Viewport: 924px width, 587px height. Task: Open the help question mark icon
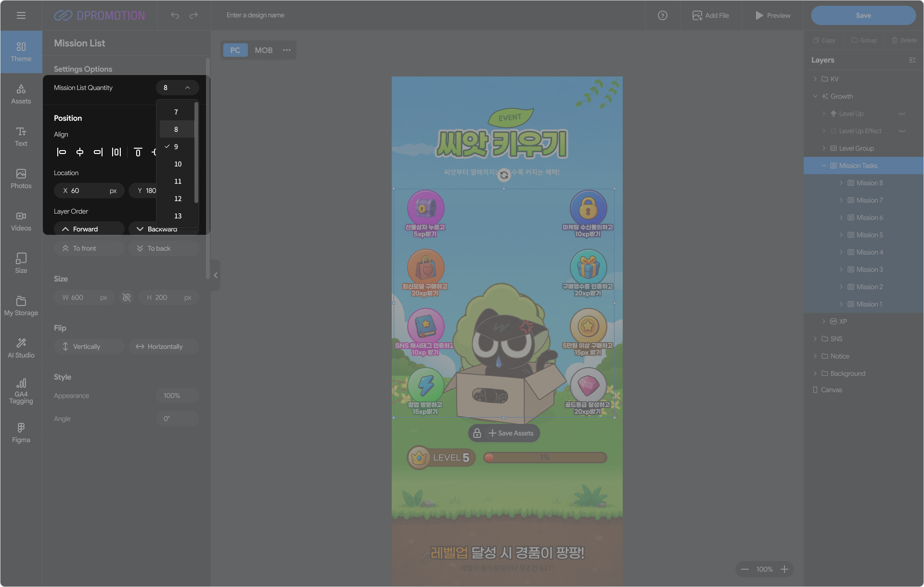[x=663, y=15]
